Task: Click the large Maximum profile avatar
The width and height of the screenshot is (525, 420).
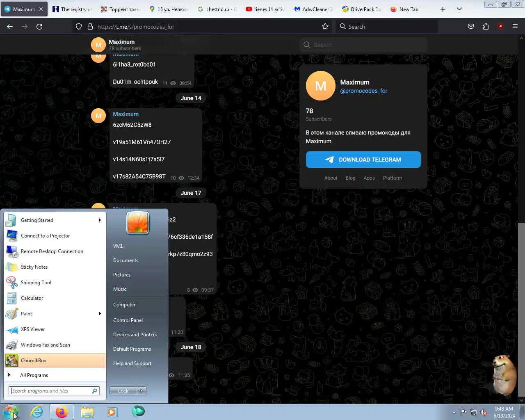Action: click(321, 86)
